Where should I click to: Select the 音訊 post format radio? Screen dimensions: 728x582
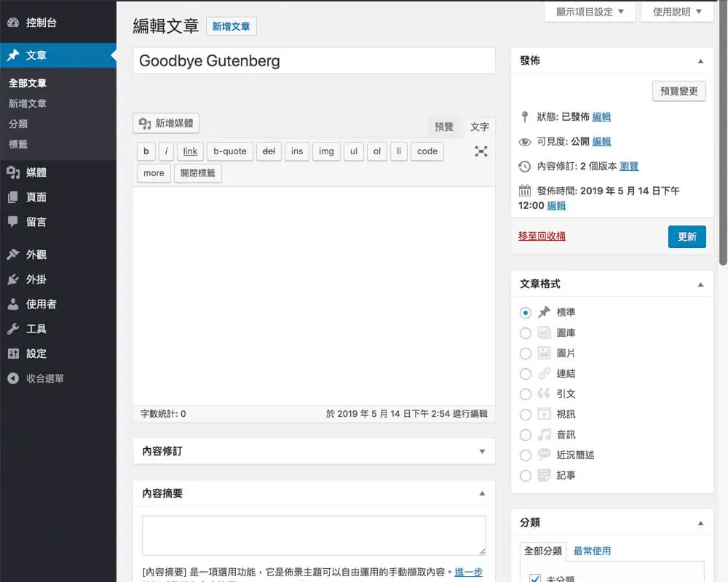tap(525, 435)
